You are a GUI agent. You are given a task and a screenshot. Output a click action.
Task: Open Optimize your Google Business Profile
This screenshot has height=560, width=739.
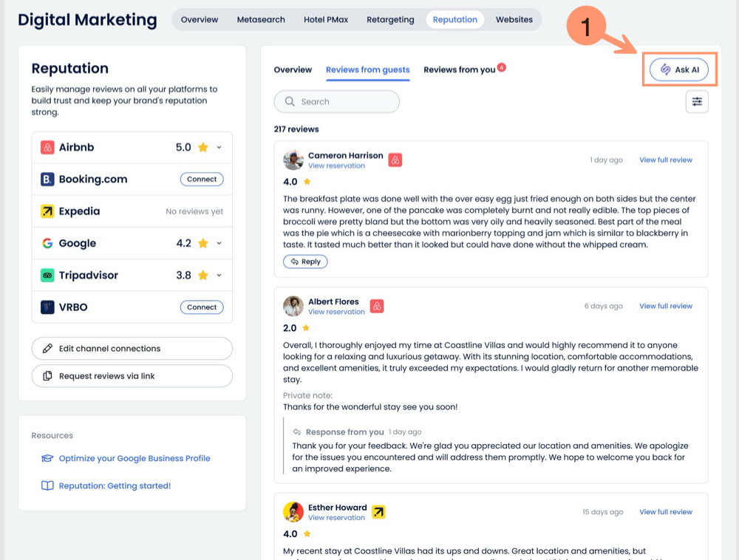tap(134, 459)
